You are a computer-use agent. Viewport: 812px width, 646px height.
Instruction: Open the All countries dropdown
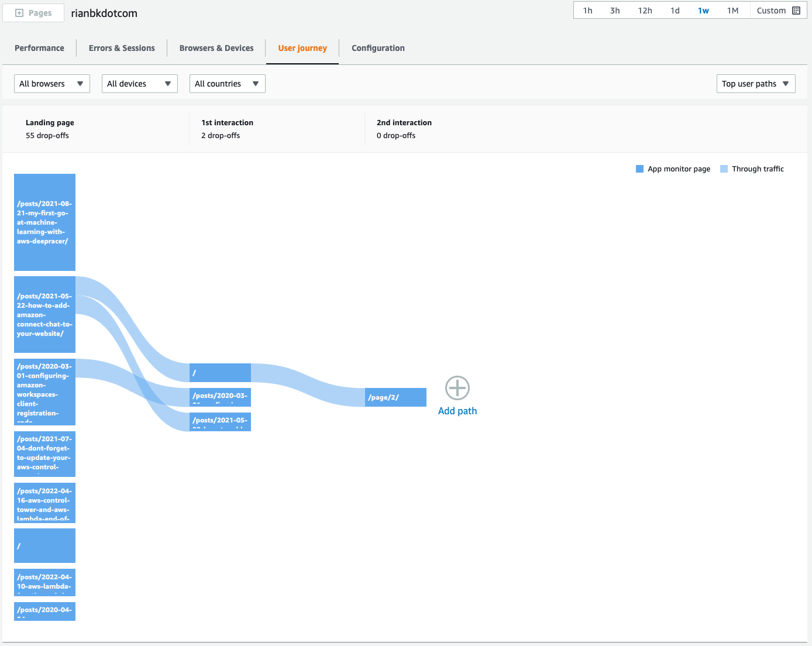pos(228,84)
